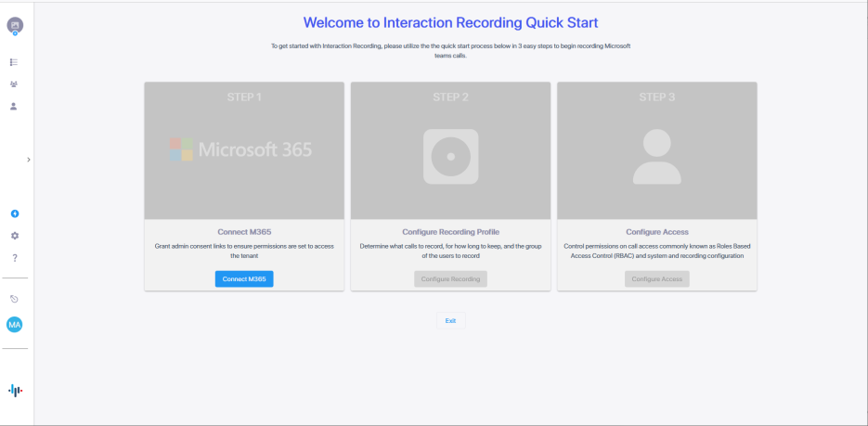
Task: Select the Step 3 user silhouette image
Action: (x=656, y=156)
